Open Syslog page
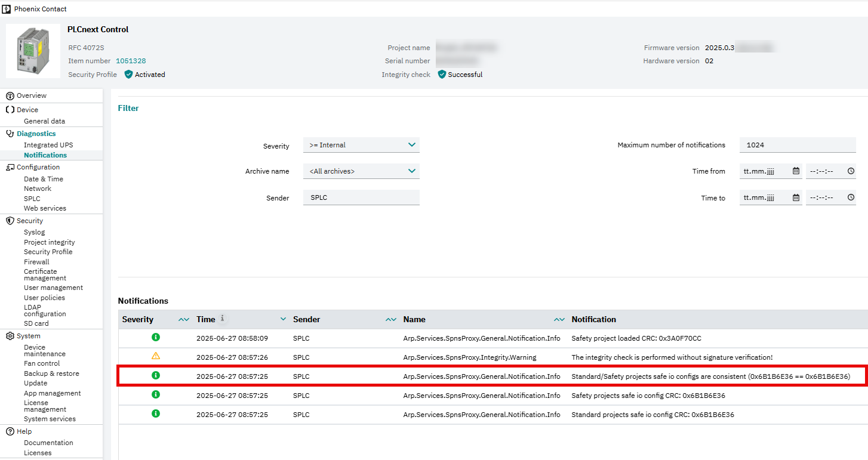The image size is (868, 460). (34, 232)
